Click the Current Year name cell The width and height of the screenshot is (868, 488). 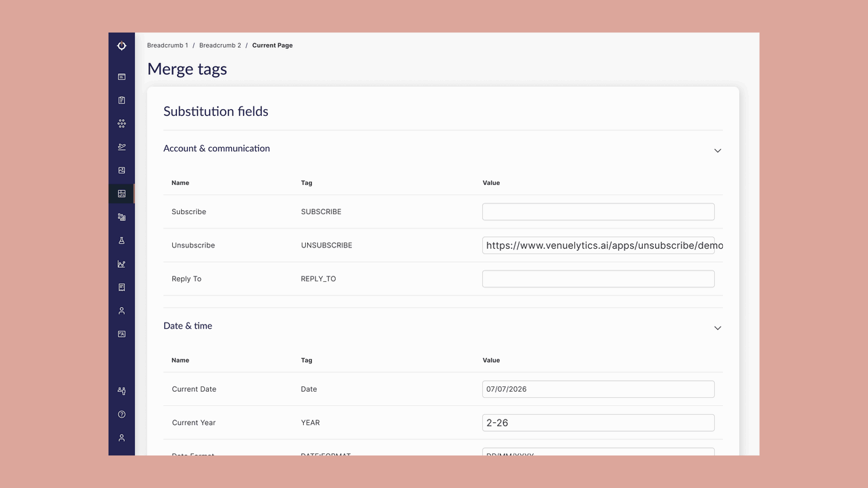point(193,422)
